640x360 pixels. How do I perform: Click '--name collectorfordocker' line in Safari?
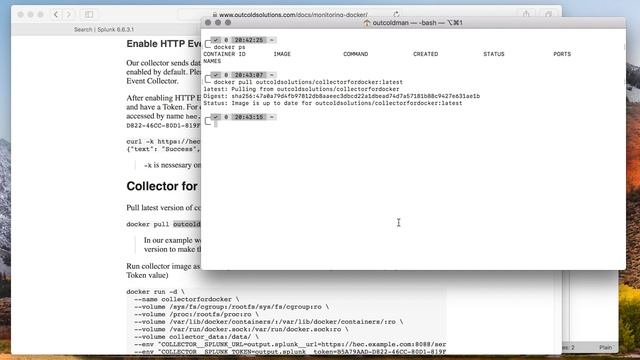[187, 299]
